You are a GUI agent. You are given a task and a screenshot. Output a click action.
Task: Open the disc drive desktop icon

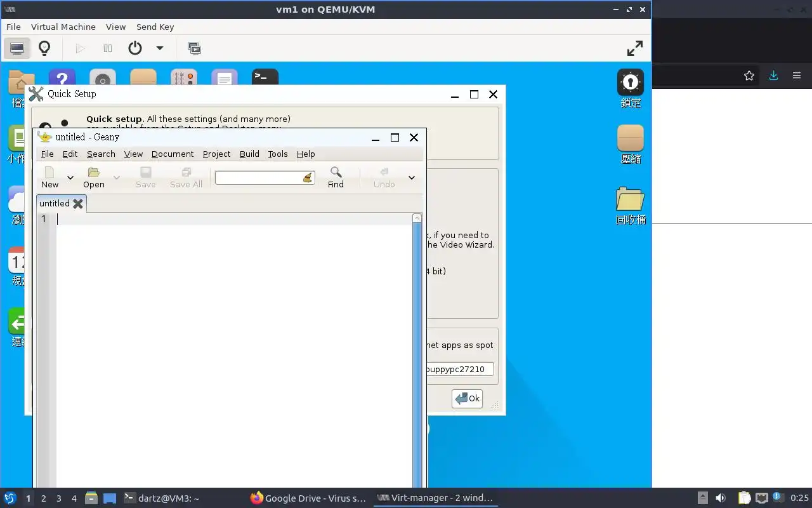click(x=103, y=77)
